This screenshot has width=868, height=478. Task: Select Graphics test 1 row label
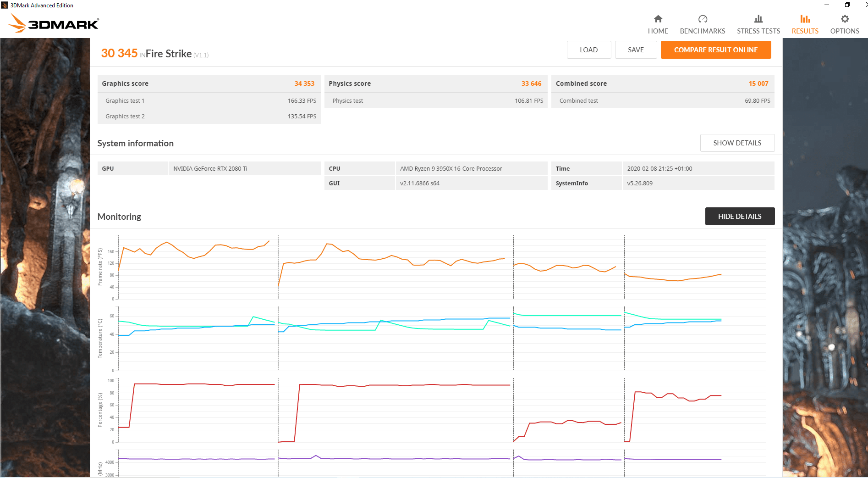coord(125,101)
